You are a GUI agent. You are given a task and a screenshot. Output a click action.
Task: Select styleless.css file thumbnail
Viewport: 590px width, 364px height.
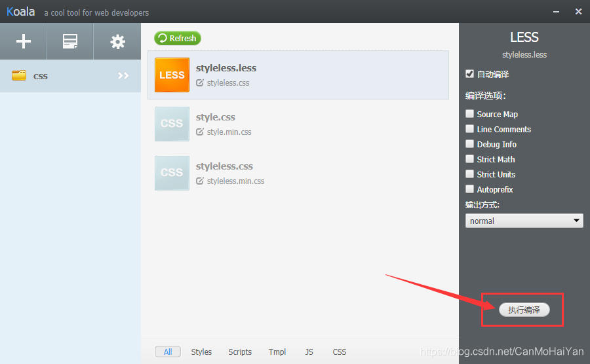click(172, 173)
